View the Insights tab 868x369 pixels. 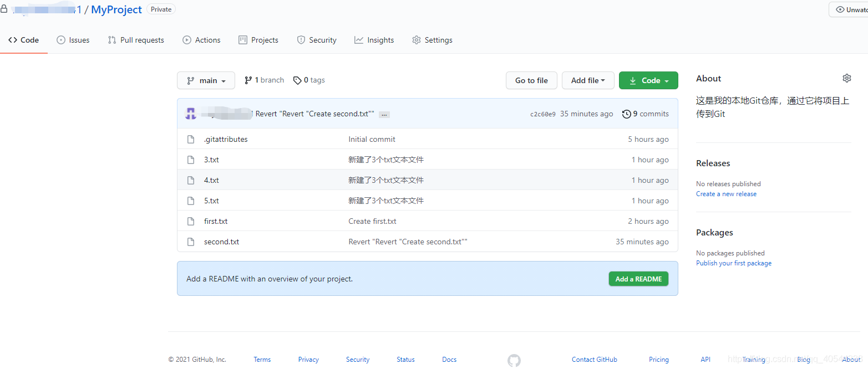(x=374, y=40)
